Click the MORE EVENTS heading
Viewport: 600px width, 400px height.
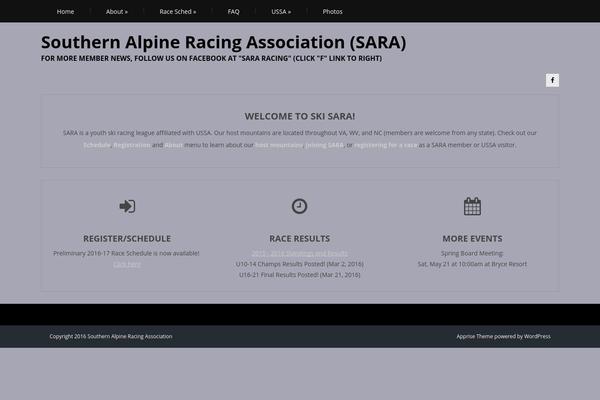tap(472, 239)
